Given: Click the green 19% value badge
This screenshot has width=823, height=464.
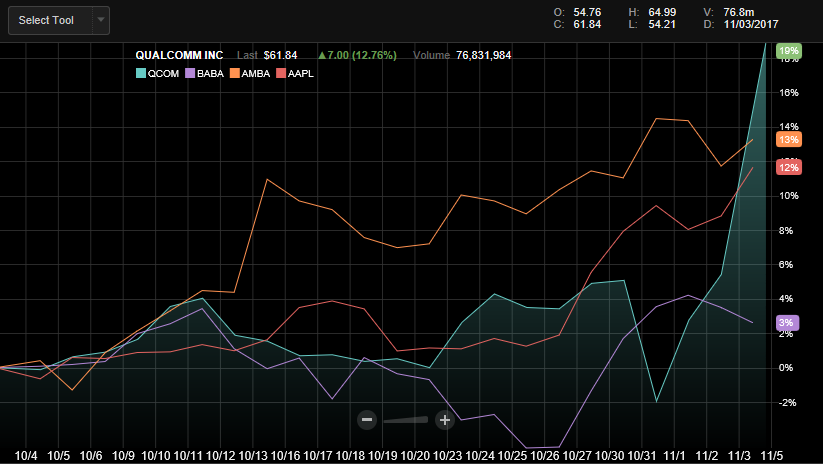Looking at the screenshot, I should (789, 50).
